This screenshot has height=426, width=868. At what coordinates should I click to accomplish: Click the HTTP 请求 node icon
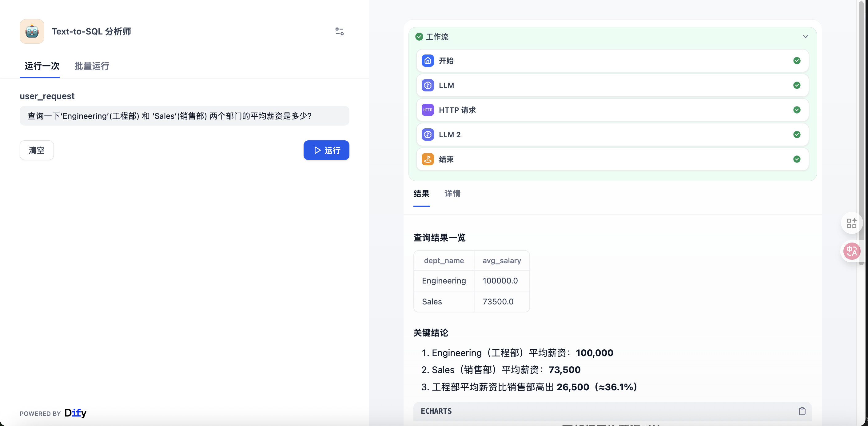tap(428, 110)
